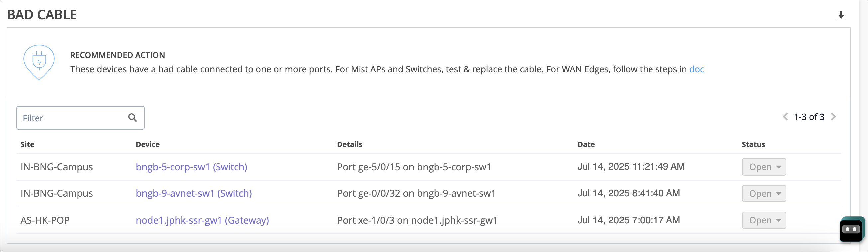Sort by the Date column header
This screenshot has width=868, height=252.
click(x=586, y=144)
